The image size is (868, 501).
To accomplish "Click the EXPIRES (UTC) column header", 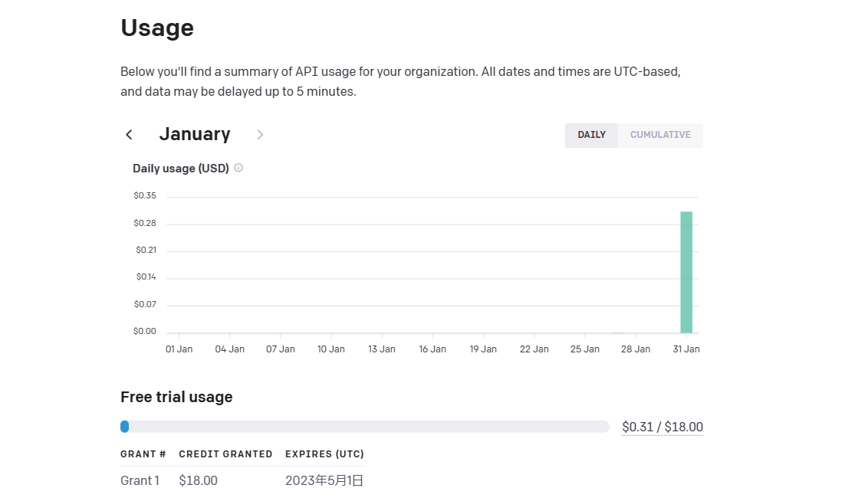I will [324, 454].
